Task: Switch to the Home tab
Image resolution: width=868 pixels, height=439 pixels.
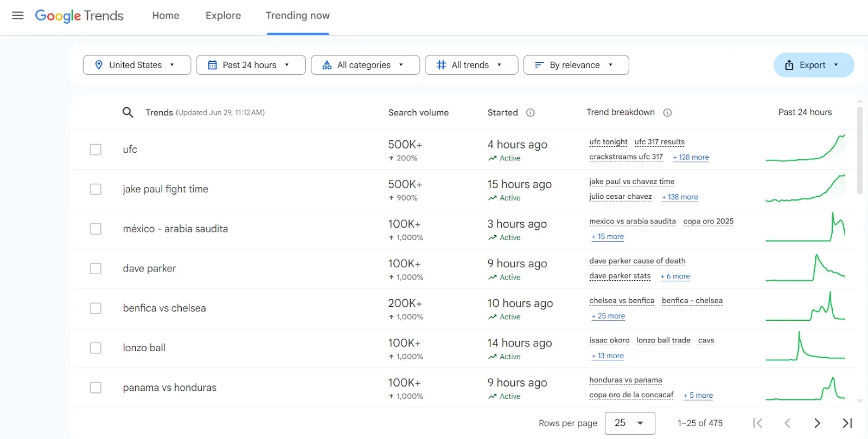Action: pyautogui.click(x=166, y=16)
